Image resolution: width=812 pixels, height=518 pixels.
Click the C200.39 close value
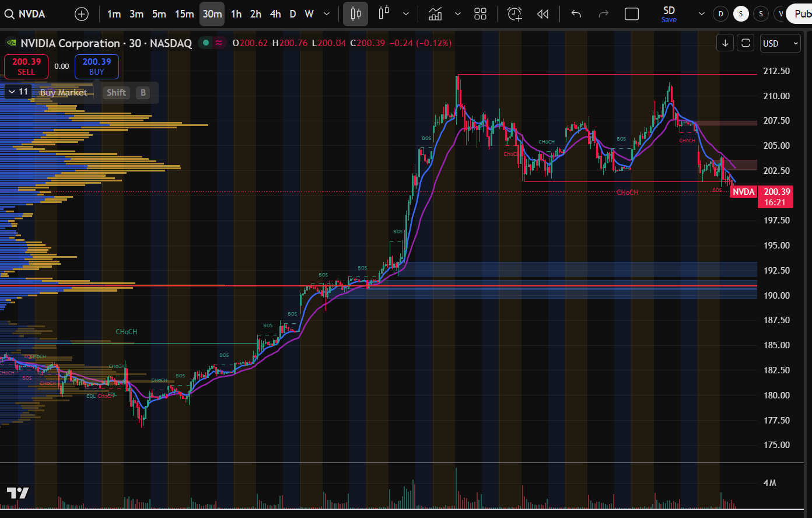click(x=367, y=43)
